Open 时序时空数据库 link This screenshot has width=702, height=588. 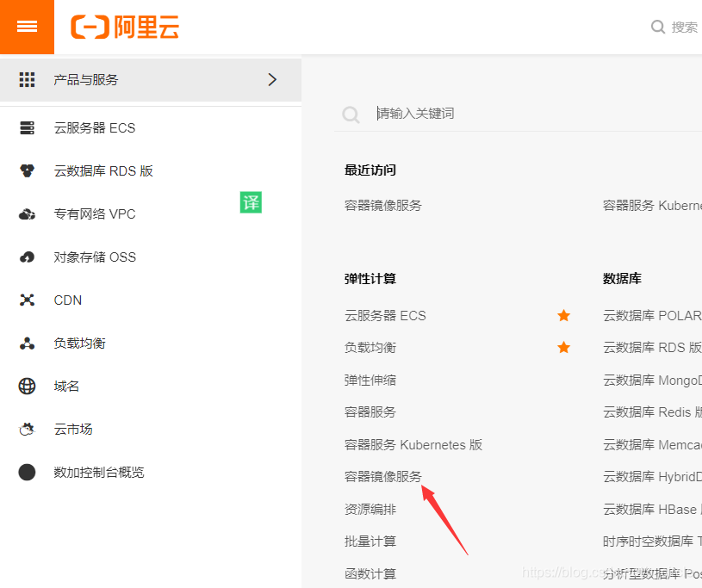point(652,541)
